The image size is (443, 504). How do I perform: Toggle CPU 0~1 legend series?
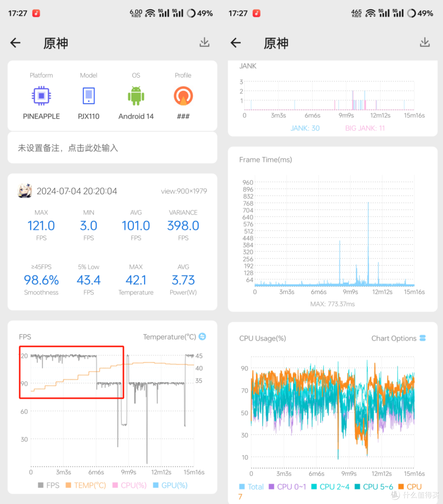tap(288, 487)
